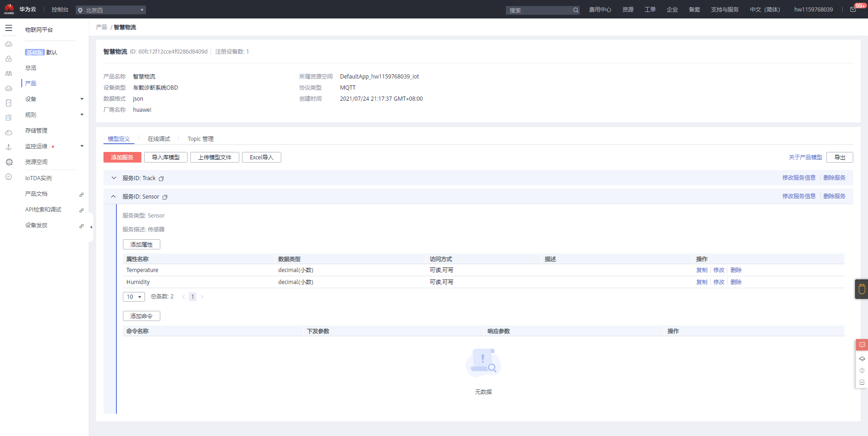
Task: Click the help question mark icon
Action: point(862,370)
